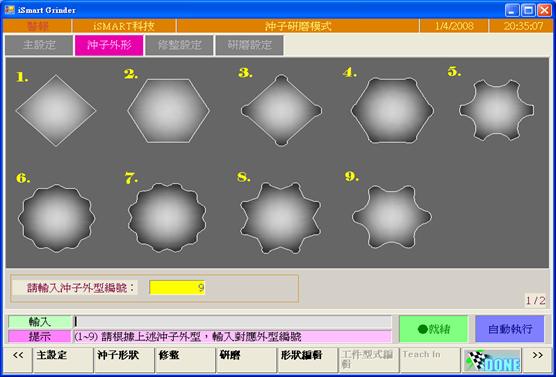Choose shape 3 diamond with rounded corners
This screenshot has height=377, width=556.
(x=281, y=110)
